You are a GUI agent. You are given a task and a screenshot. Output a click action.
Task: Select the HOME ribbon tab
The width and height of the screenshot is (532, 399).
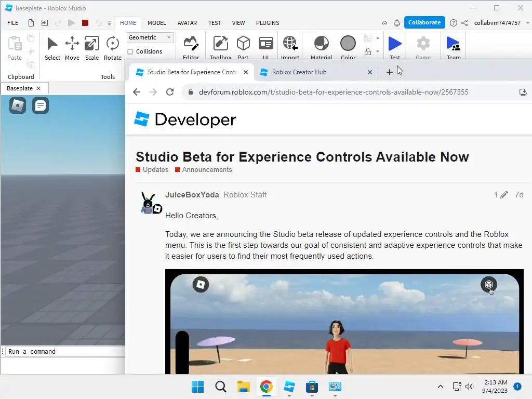[128, 23]
